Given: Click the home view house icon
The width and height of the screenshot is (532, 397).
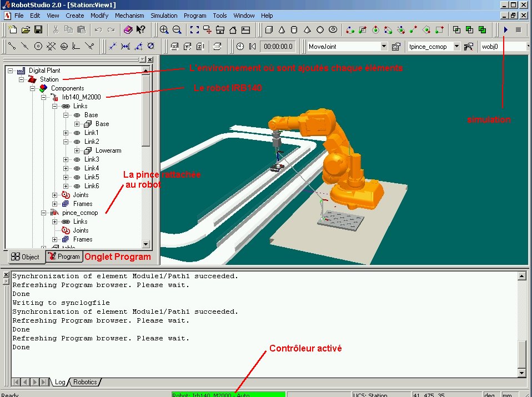Looking at the screenshot, I should (x=233, y=30).
